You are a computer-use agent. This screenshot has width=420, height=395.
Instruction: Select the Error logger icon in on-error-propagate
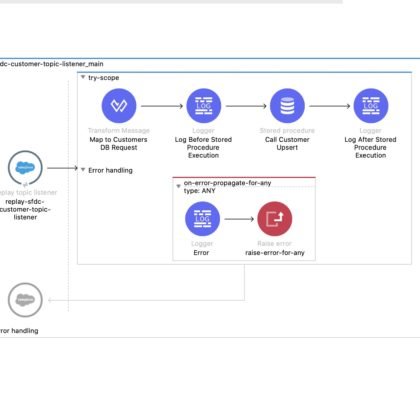202,219
